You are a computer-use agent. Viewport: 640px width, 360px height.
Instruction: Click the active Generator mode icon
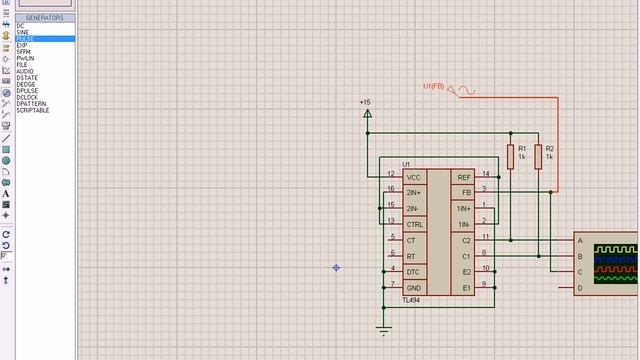(6, 93)
